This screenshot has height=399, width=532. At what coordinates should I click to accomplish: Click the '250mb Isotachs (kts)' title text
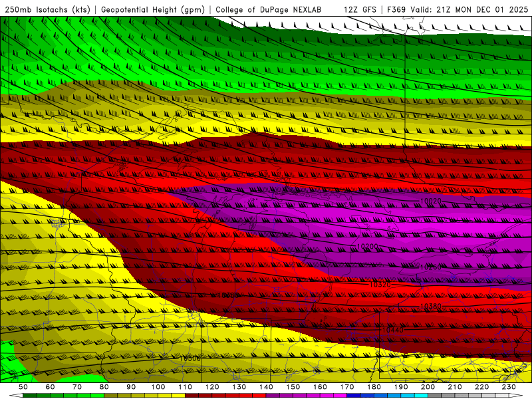tap(48, 9)
